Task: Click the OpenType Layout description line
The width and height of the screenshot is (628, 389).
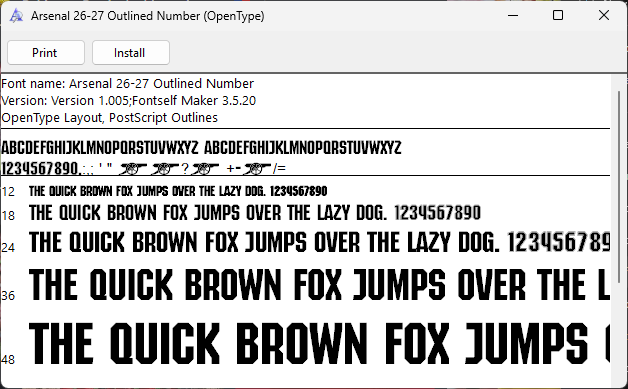Action: pos(109,118)
